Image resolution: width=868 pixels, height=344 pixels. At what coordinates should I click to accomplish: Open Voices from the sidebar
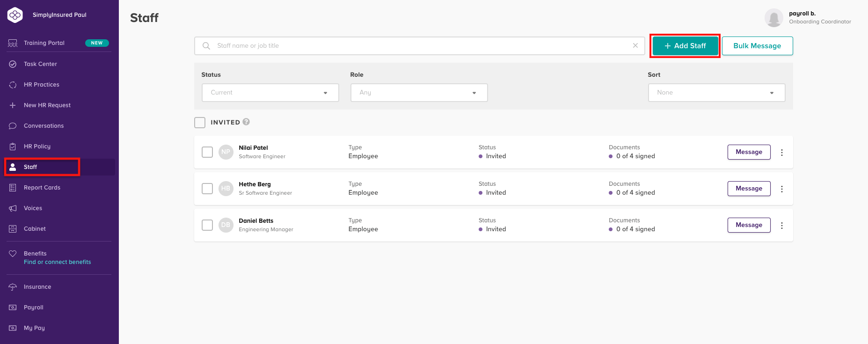click(x=33, y=208)
